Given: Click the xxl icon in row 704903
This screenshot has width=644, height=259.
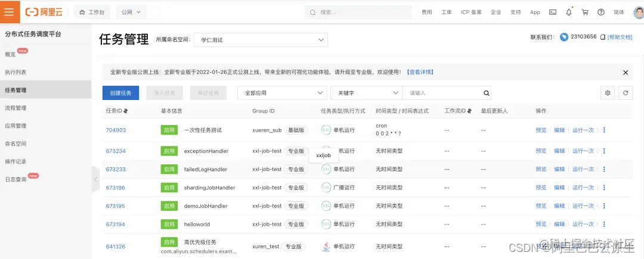Looking at the screenshot, I should coord(326,130).
